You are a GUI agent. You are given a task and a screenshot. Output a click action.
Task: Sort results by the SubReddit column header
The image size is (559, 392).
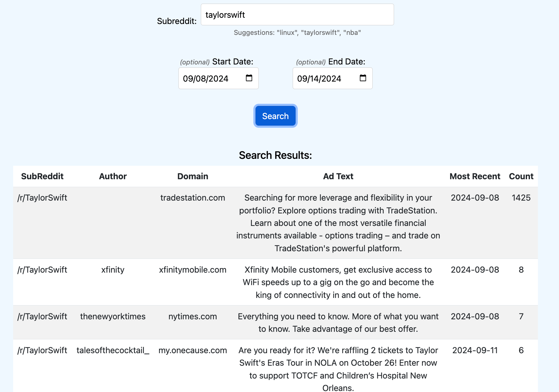pyautogui.click(x=42, y=176)
